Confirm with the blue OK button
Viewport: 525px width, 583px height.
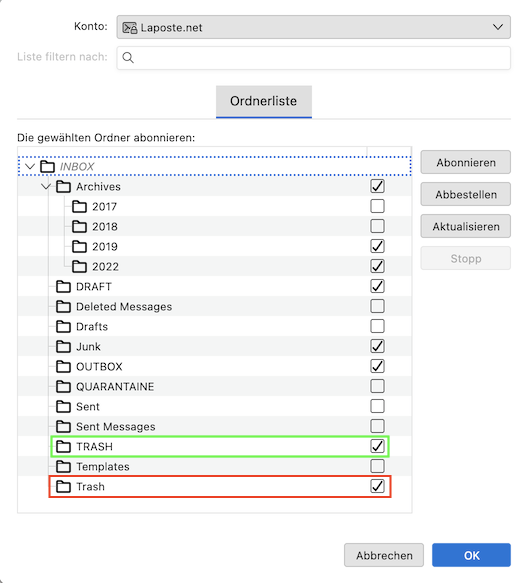[471, 555]
